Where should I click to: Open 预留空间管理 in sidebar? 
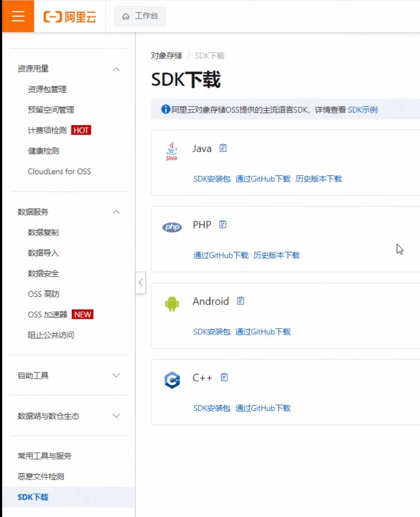coord(51,110)
